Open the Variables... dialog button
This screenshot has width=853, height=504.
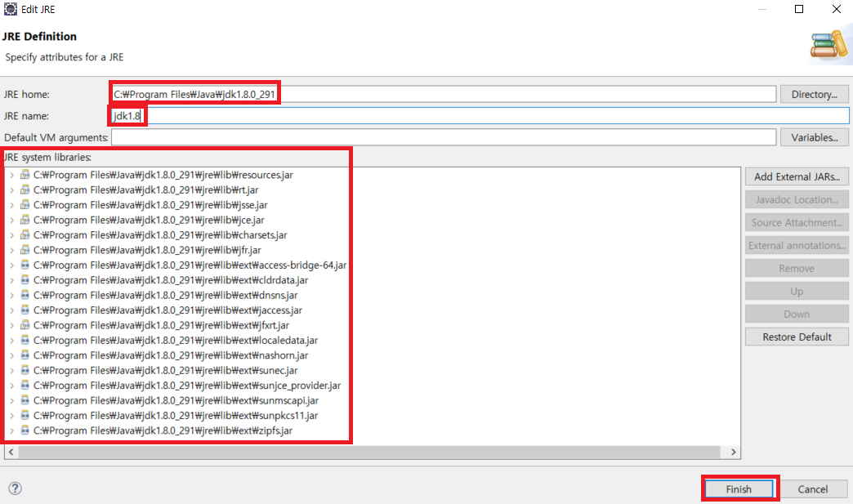click(x=815, y=137)
